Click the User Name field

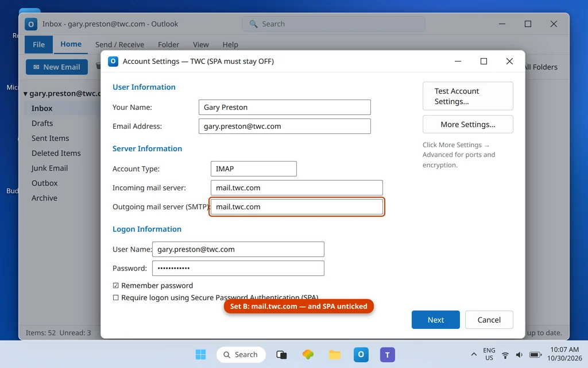[x=238, y=250]
